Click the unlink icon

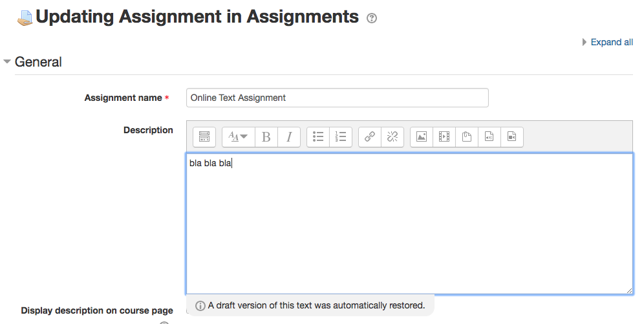[x=392, y=136]
